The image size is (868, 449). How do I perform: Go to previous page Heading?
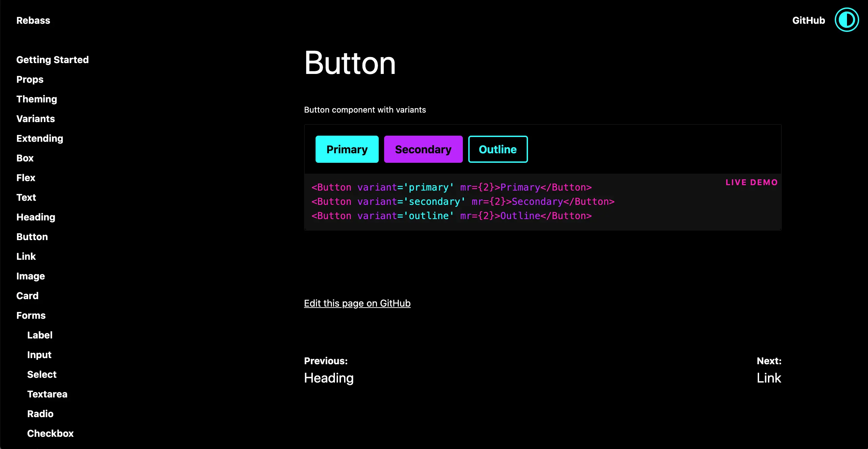(328, 378)
